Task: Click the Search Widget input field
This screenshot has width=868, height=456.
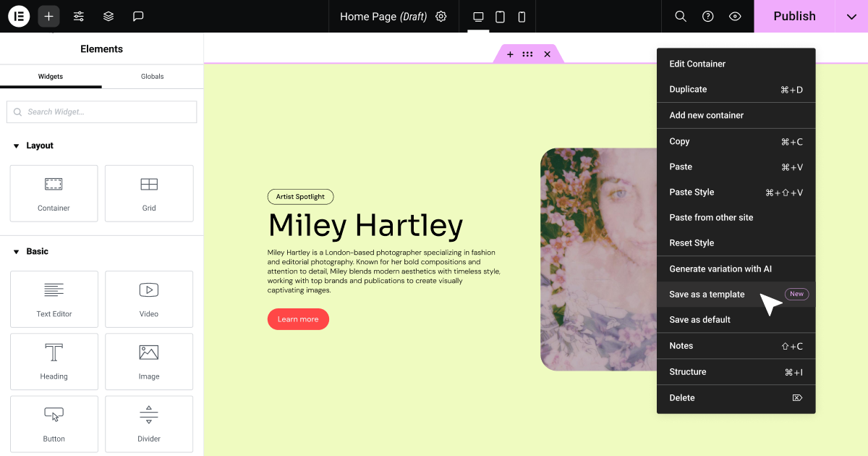Action: 102,111
